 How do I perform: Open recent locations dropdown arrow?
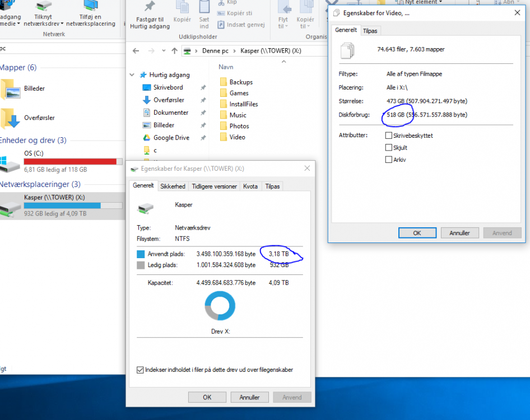tap(164, 51)
